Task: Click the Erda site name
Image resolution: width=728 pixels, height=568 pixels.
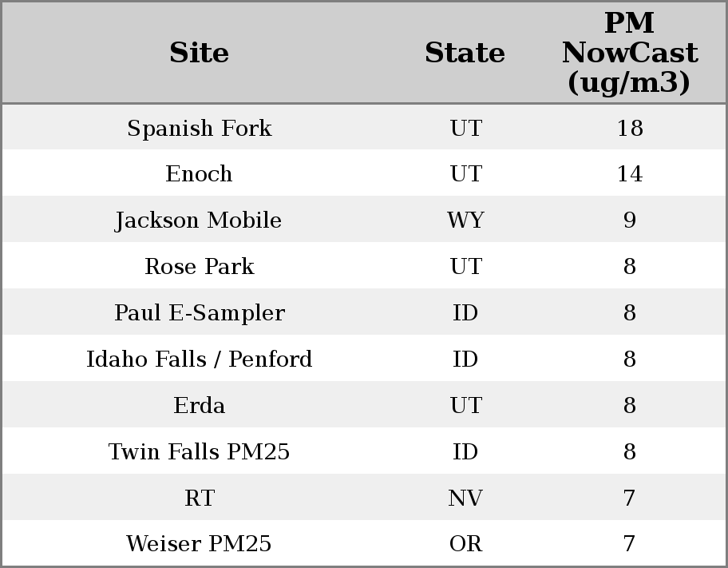Action: (x=199, y=406)
